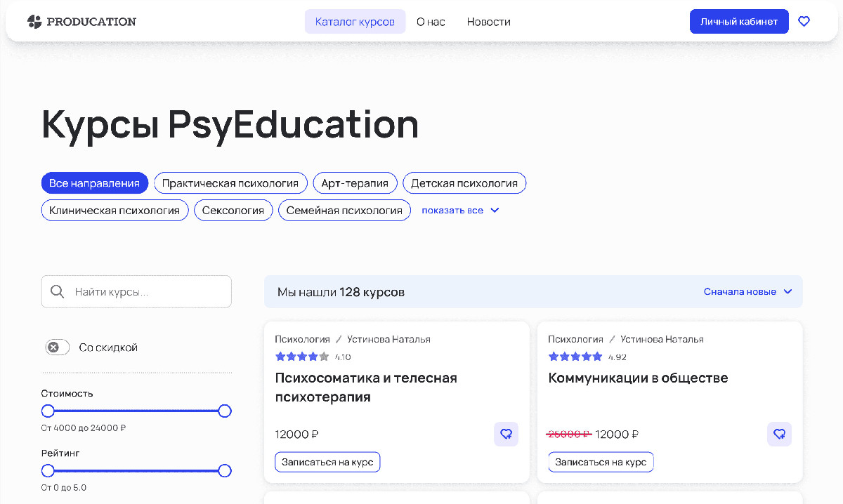
Task: Select Сексология filter chip
Action: click(x=233, y=210)
